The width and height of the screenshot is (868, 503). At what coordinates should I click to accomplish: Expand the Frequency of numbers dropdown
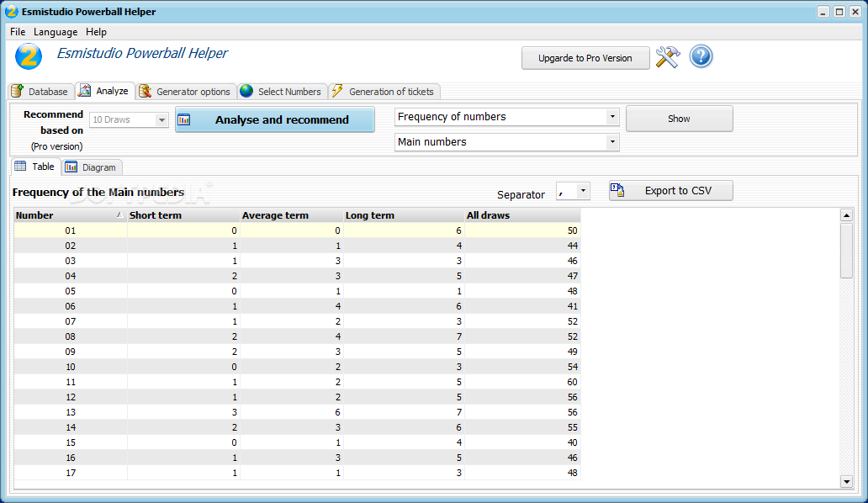[x=612, y=117]
